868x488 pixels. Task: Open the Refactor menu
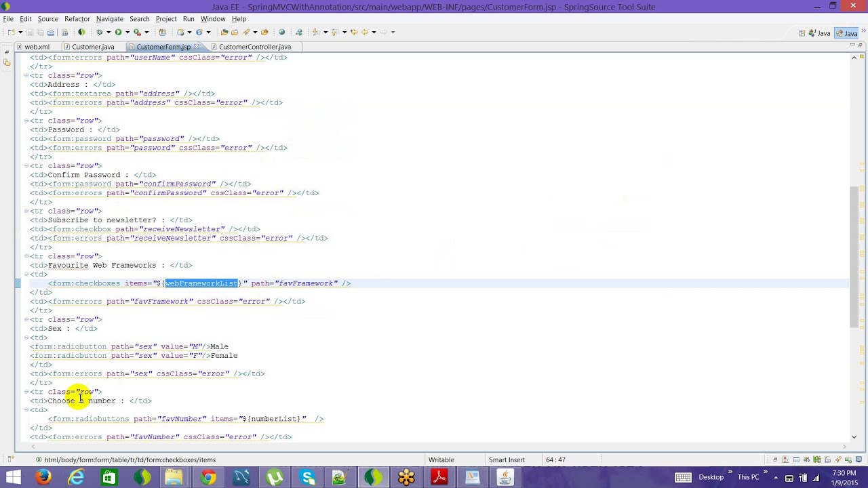pyautogui.click(x=77, y=19)
